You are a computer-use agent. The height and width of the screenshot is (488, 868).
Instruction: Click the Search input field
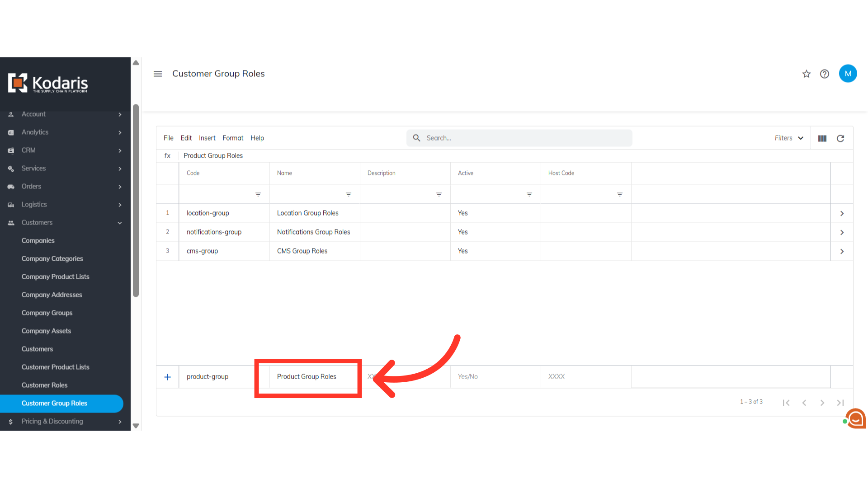(524, 138)
